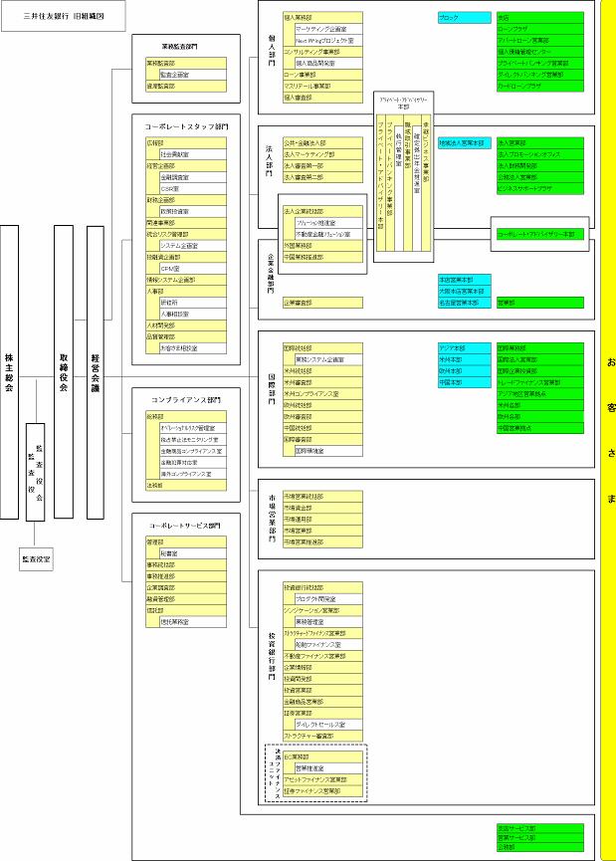The height and width of the screenshot is (861, 616).
Task: Click the green コーポレート・アドバイザリー本部 box
Action: (x=540, y=234)
